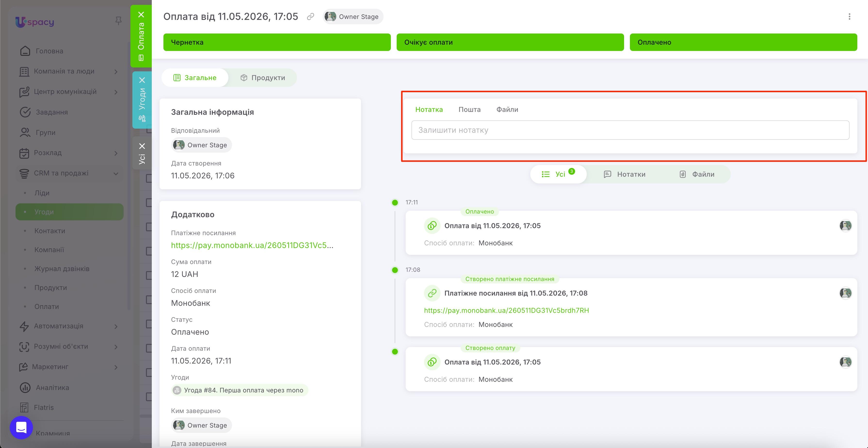Expand Розклад menu

[116, 153]
